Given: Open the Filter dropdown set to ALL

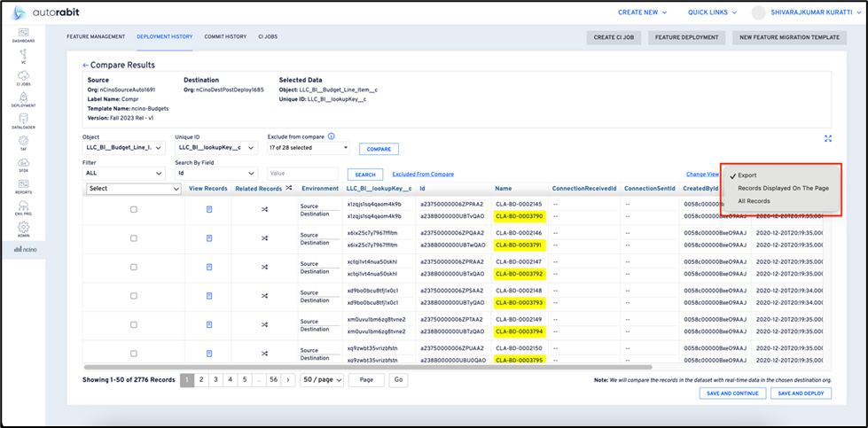Looking at the screenshot, I should 123,174.
